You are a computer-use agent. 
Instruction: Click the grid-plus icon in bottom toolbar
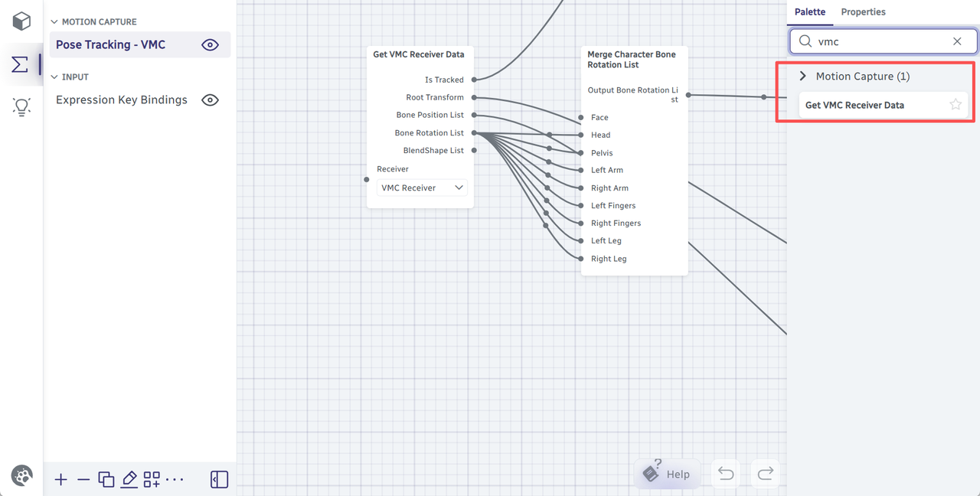tap(152, 480)
